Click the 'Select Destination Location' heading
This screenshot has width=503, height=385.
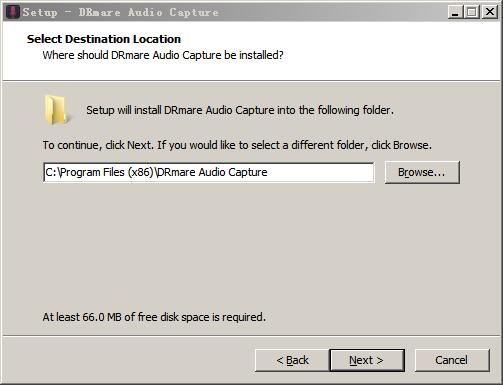(x=104, y=39)
